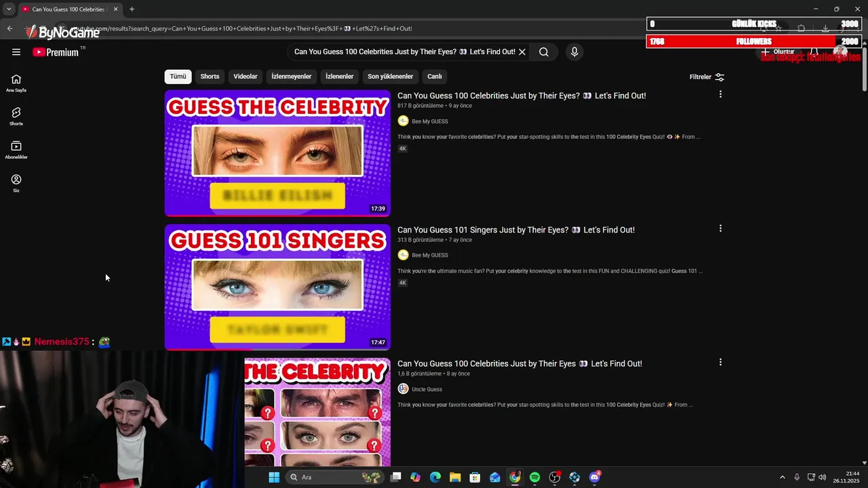868x488 pixels.
Task: Open Outlook from the taskbar
Action: pos(495,477)
